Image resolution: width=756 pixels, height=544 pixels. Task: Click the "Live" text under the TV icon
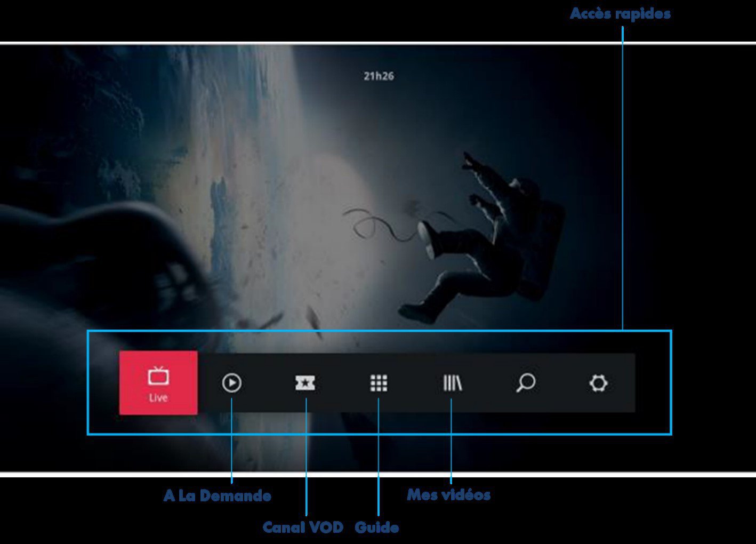(x=158, y=398)
